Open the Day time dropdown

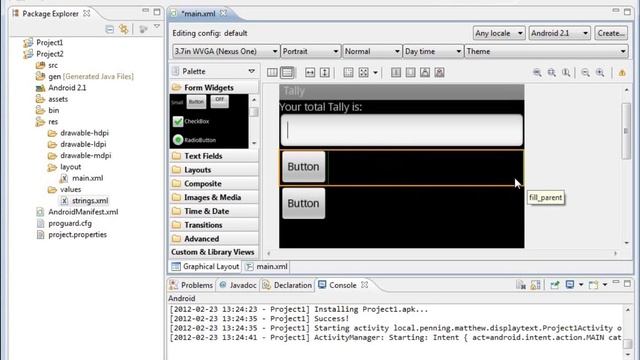[433, 51]
